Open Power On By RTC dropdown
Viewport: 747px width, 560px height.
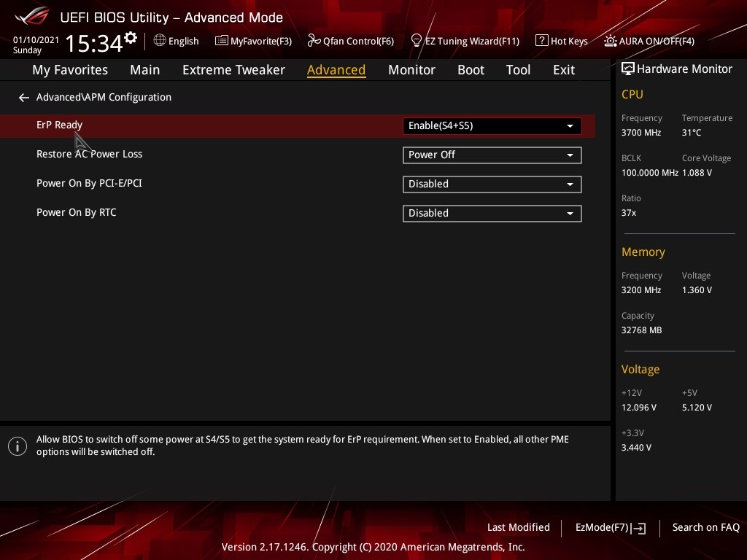pos(492,214)
